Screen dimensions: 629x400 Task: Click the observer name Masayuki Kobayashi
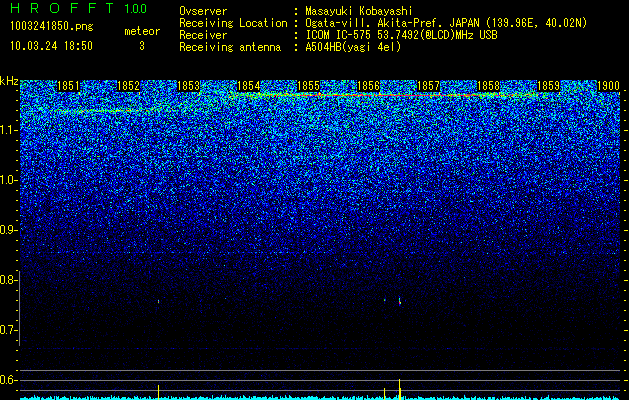coord(359,11)
